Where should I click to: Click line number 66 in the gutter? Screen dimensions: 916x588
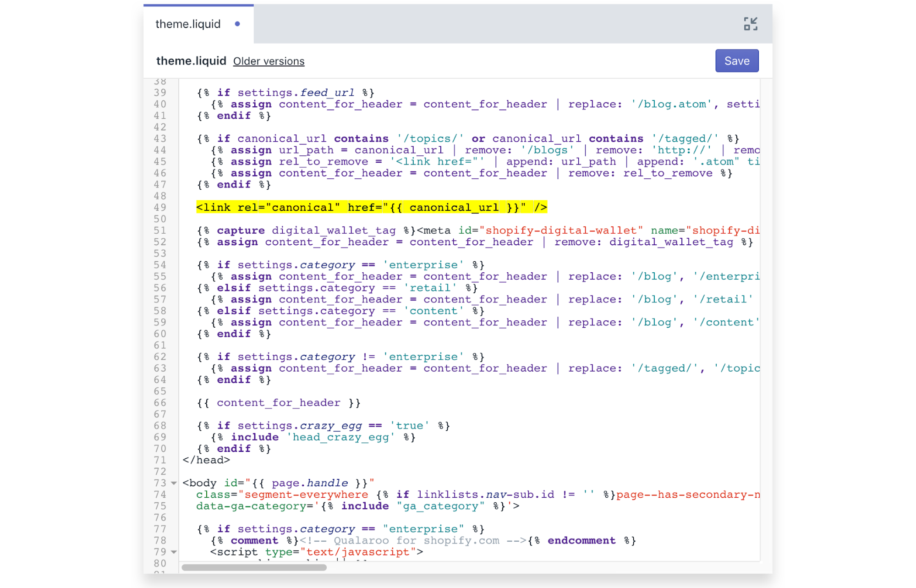click(x=160, y=403)
